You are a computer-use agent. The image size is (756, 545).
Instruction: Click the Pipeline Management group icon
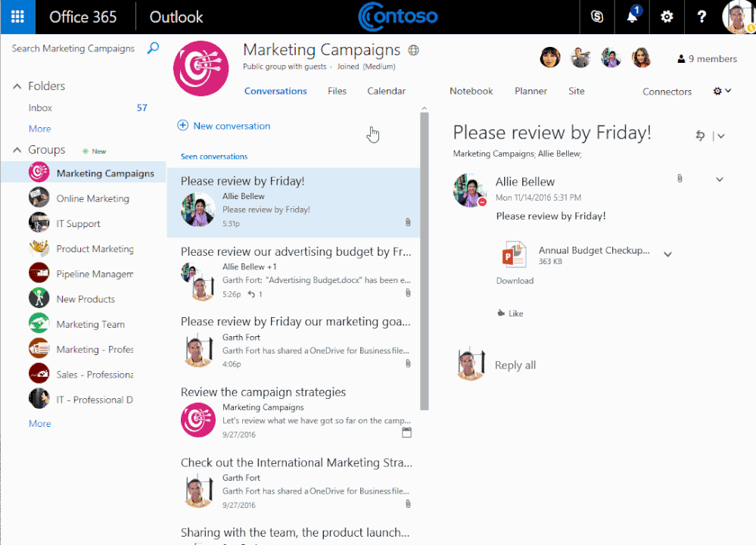pos(39,273)
